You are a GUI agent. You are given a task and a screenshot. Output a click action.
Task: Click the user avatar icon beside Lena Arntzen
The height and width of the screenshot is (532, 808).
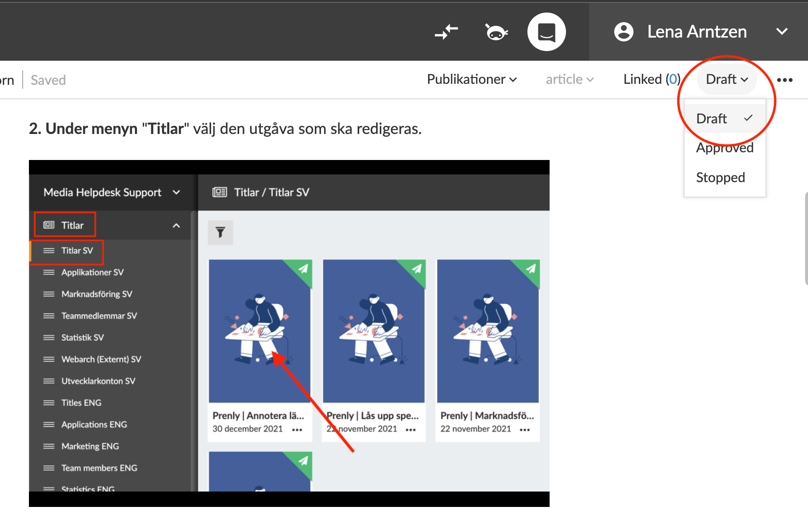point(623,32)
